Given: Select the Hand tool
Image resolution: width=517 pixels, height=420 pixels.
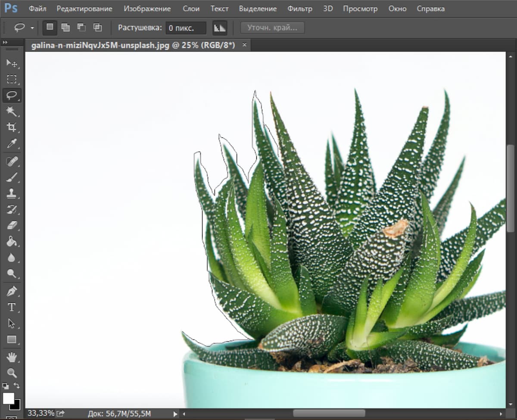Looking at the screenshot, I should 12,357.
